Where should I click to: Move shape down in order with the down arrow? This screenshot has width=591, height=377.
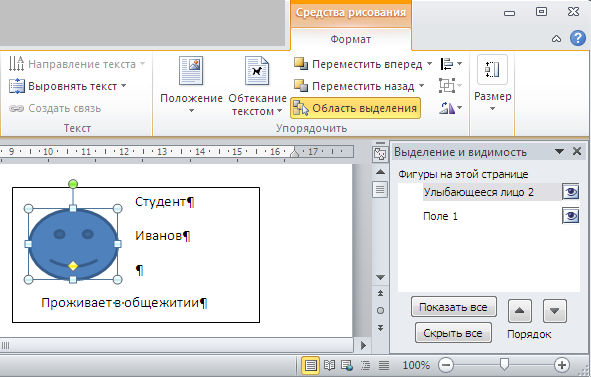tap(554, 311)
